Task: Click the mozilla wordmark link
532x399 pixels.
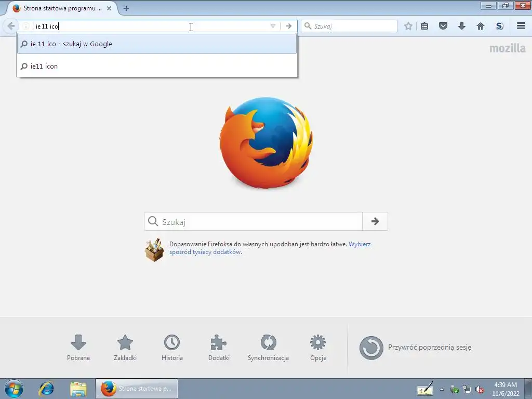Action: click(x=508, y=48)
